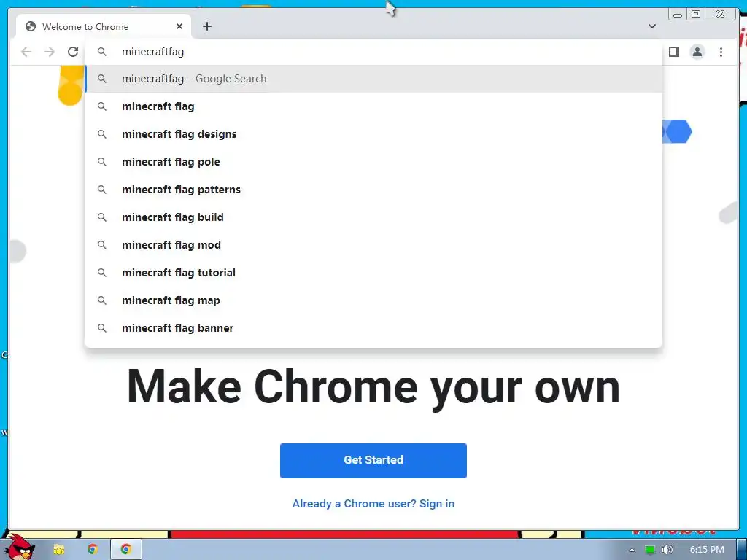Pick the 'minecraft flag banner' suggestion
747x560 pixels.
pos(373,328)
